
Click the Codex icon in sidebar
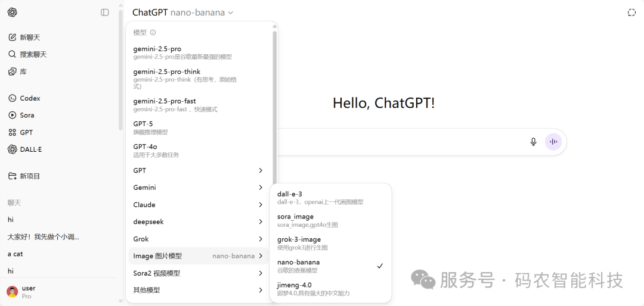pyautogui.click(x=13, y=98)
